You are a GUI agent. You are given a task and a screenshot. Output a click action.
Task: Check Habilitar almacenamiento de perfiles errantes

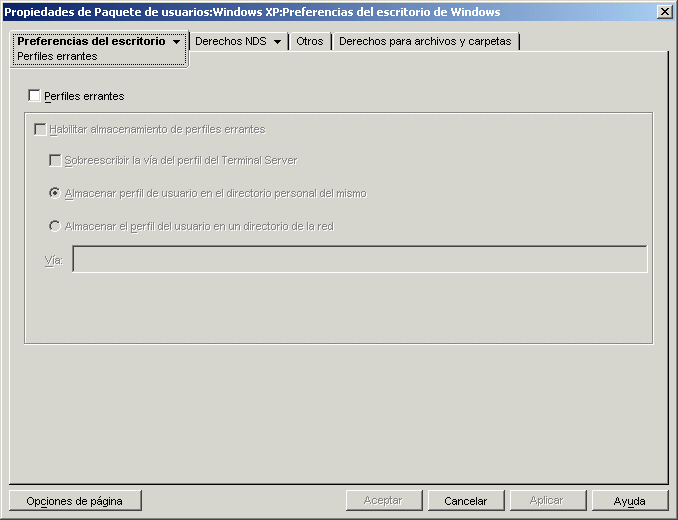click(x=40, y=129)
